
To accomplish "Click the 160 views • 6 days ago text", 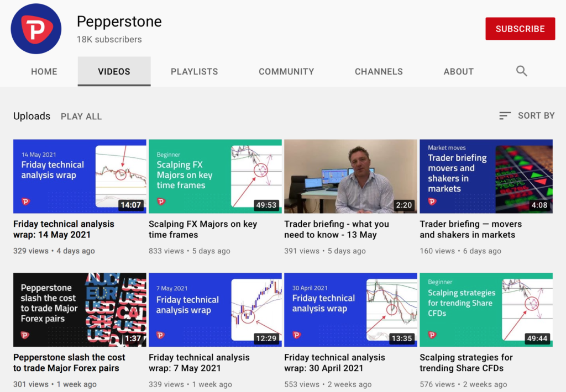I will pyautogui.click(x=460, y=251).
